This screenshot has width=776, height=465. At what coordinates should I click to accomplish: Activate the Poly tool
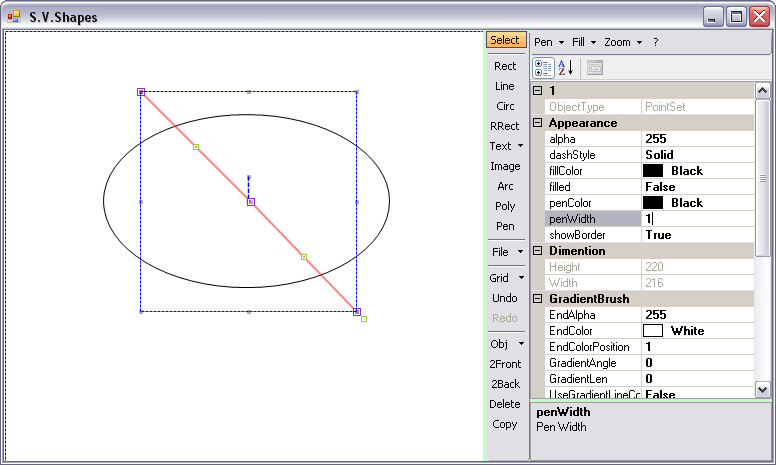coord(505,206)
